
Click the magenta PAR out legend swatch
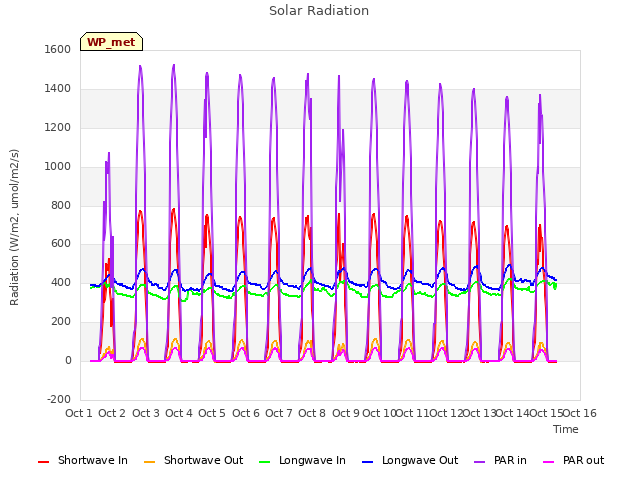[x=549, y=462]
